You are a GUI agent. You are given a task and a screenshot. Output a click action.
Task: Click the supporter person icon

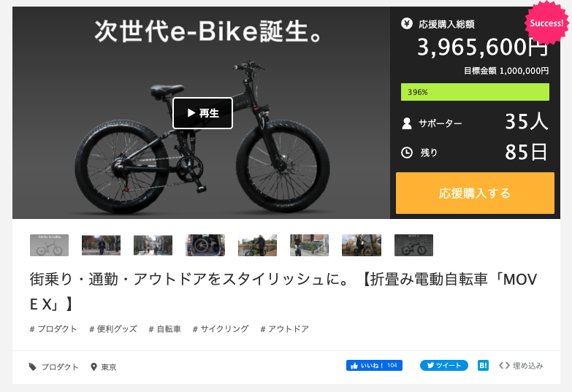point(407,123)
